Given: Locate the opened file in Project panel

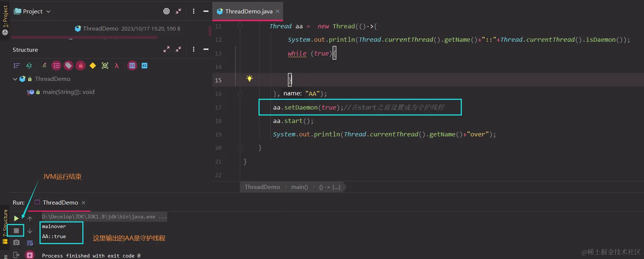Looking at the screenshot, I should tap(166, 11).
